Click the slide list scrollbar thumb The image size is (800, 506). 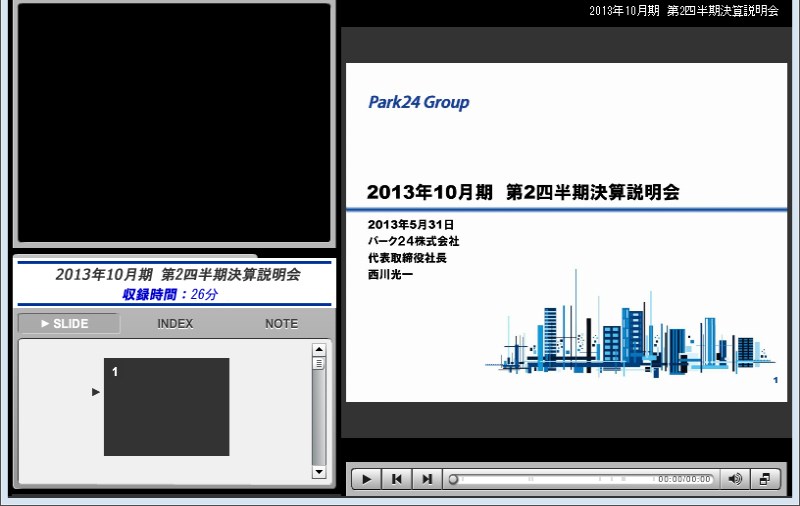click(319, 364)
